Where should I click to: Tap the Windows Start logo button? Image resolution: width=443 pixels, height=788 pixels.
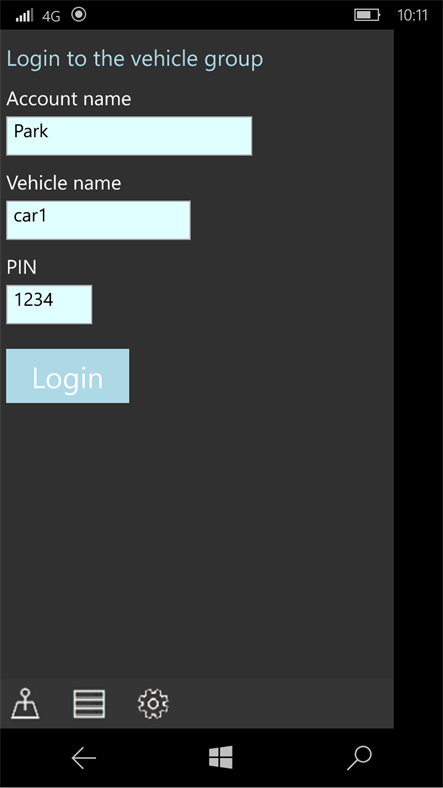(220, 757)
